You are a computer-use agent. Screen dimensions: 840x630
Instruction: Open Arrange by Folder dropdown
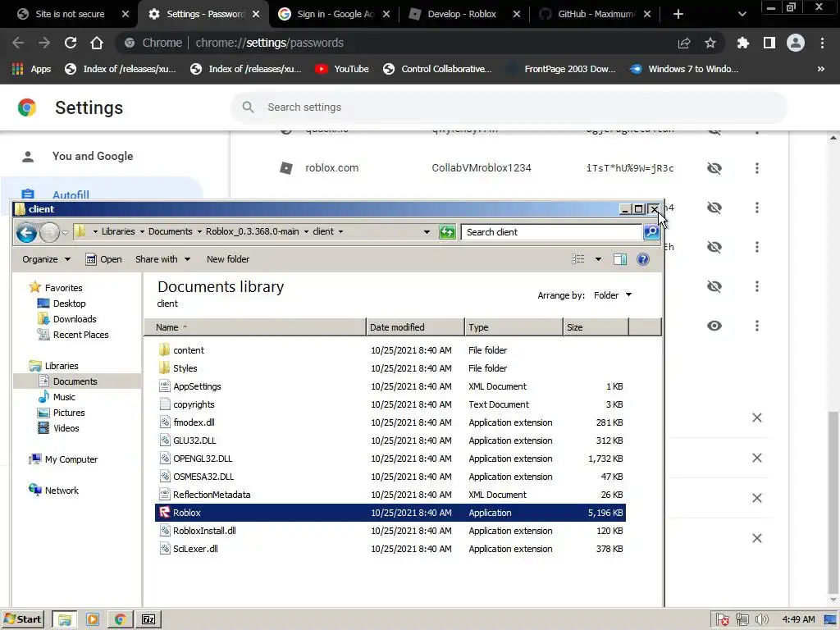click(x=613, y=295)
